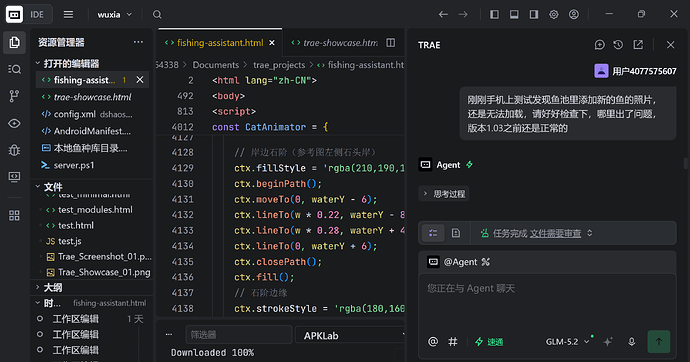690x362 pixels.
Task: Open the Run and Debug bug icon
Action: (14, 150)
